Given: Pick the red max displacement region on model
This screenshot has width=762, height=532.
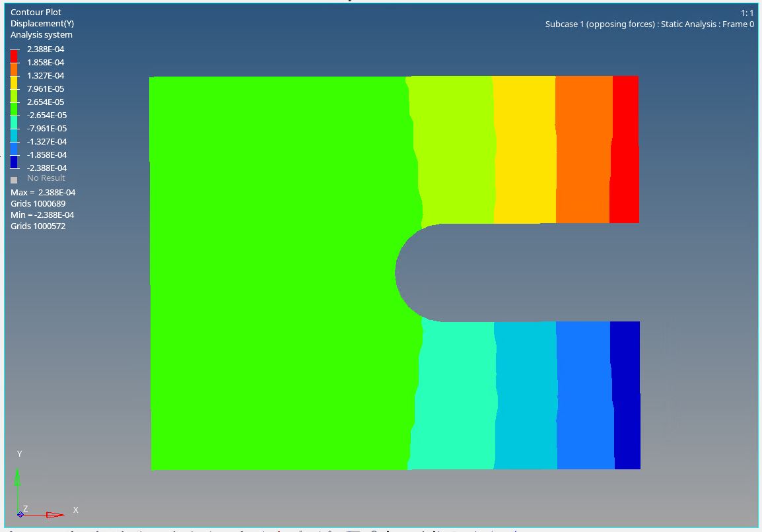Looking at the screenshot, I should [625, 149].
